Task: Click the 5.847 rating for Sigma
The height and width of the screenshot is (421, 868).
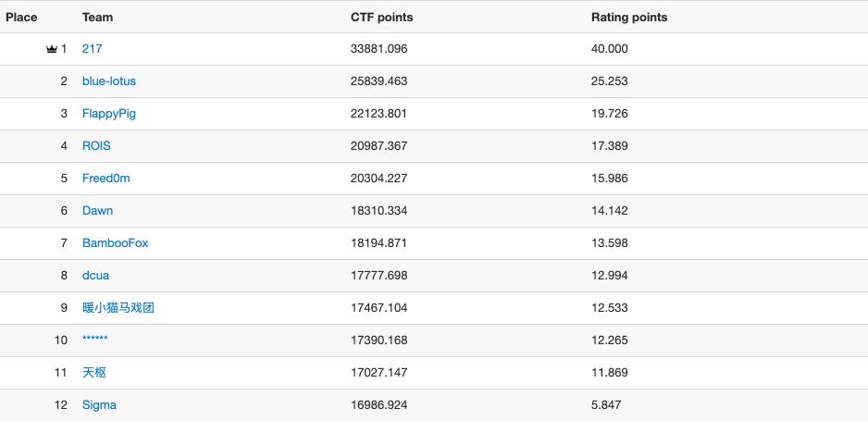Action: point(606,405)
